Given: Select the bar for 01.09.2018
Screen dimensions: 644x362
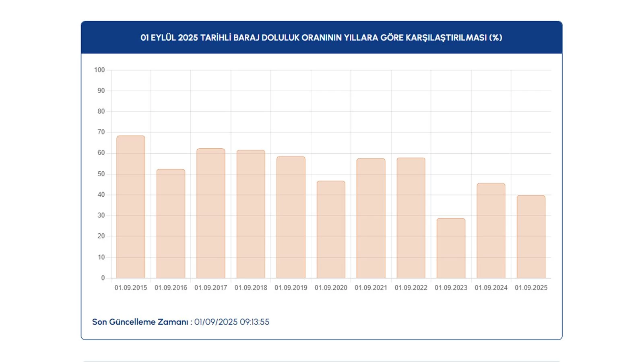Looking at the screenshot, I should tap(251, 214).
